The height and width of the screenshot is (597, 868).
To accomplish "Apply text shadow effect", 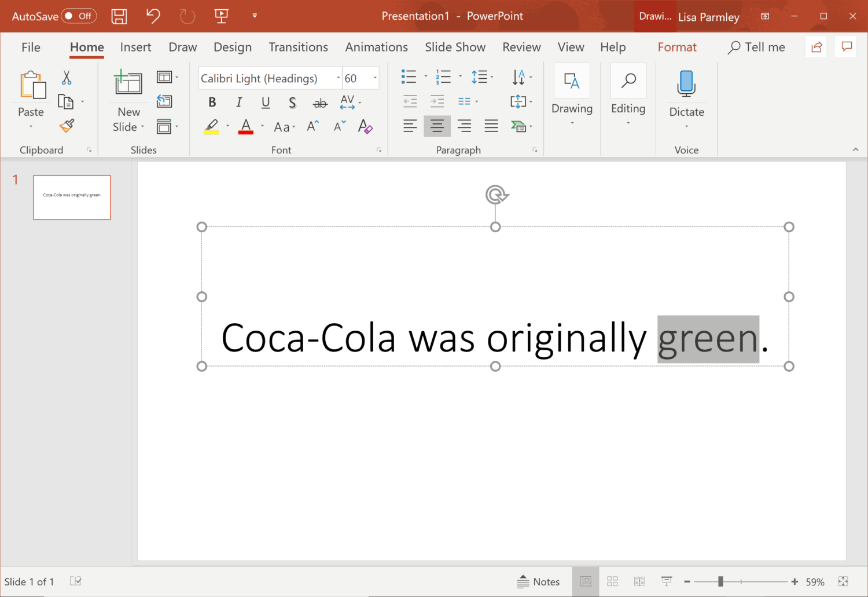I will tap(293, 102).
